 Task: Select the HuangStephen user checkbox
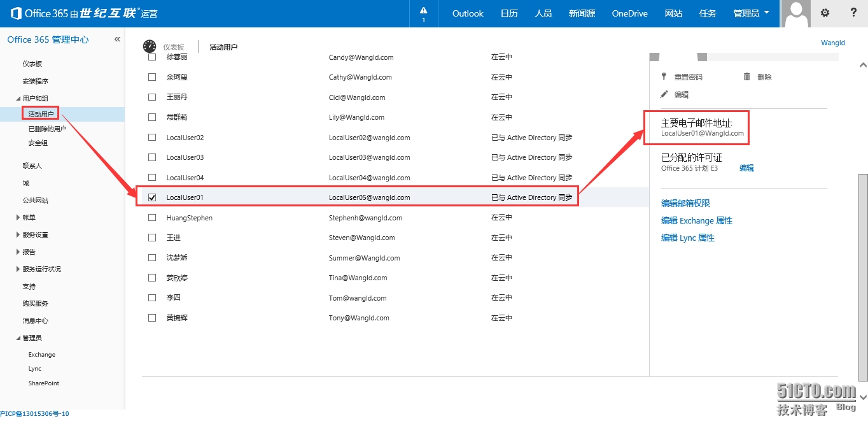[x=152, y=218]
